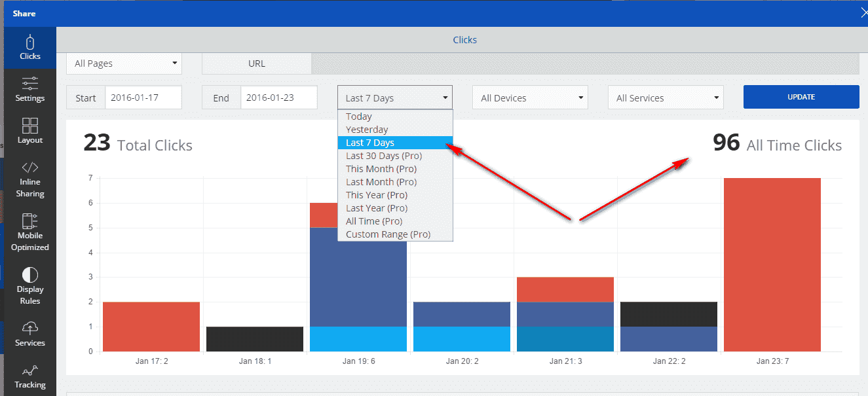Click the Start date input field
The image size is (868, 396).
[x=143, y=98]
